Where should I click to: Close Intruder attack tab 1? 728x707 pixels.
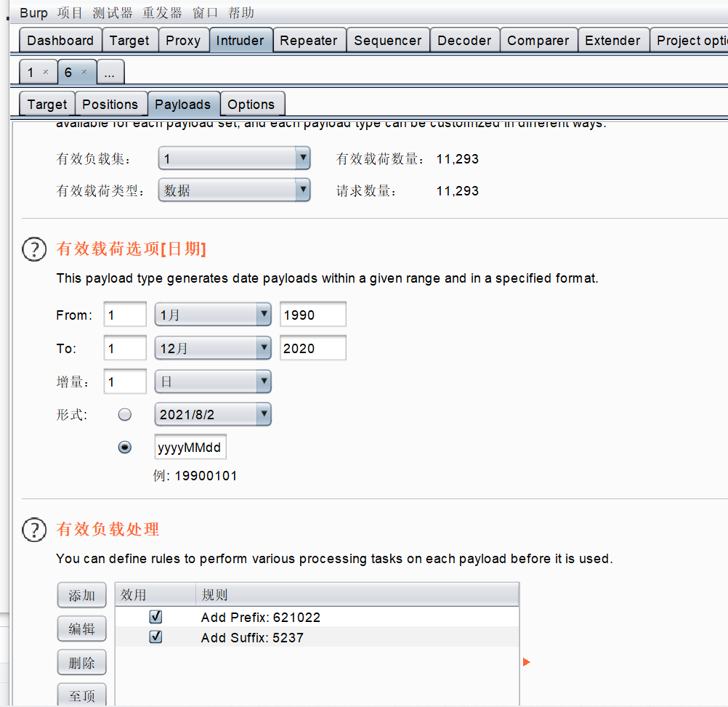46,72
